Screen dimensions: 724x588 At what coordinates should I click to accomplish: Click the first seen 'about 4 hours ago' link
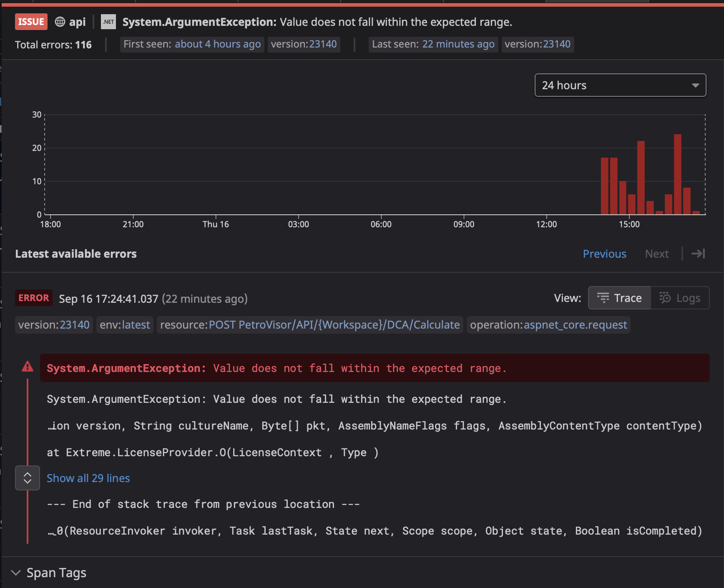pyautogui.click(x=217, y=44)
